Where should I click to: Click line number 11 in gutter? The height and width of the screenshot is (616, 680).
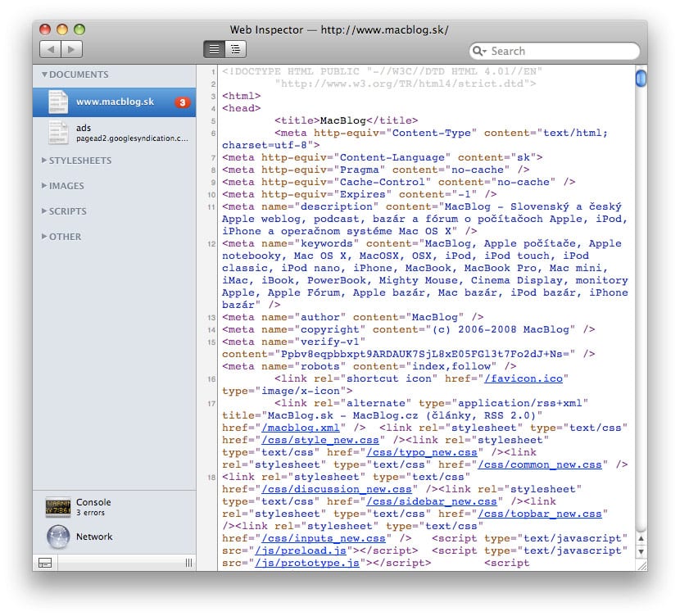211,206
